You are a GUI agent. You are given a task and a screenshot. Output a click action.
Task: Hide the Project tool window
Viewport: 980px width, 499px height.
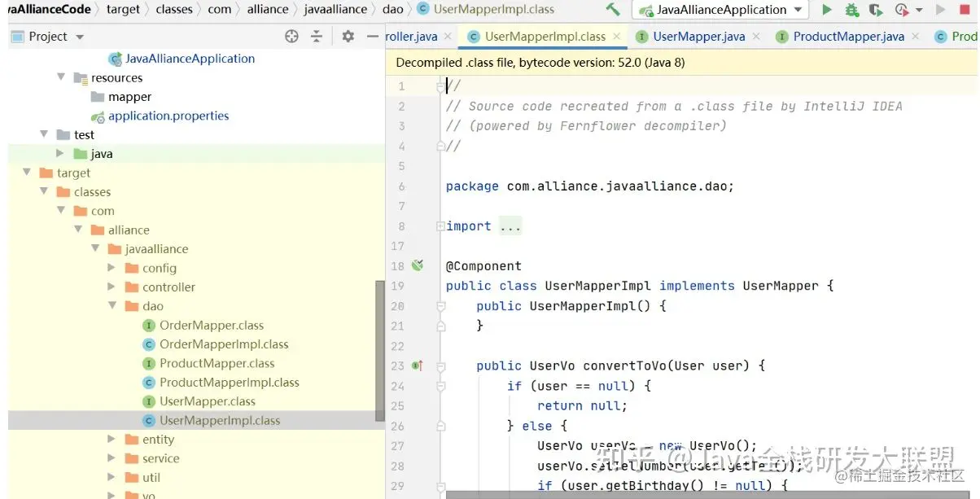373,37
